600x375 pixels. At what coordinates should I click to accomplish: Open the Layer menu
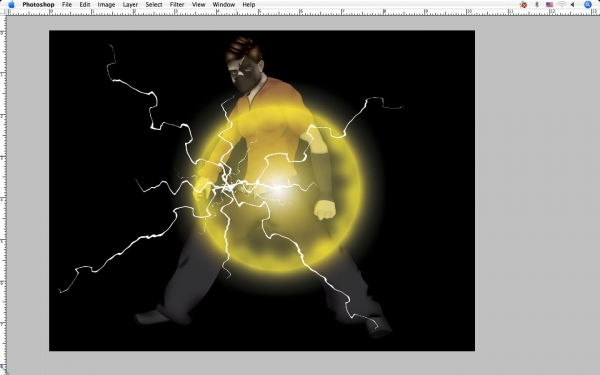130,5
